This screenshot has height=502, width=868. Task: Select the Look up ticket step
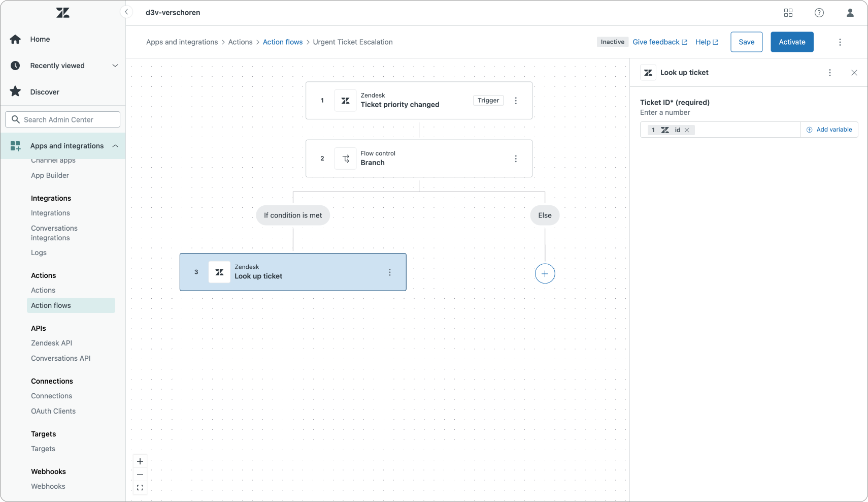click(x=293, y=272)
